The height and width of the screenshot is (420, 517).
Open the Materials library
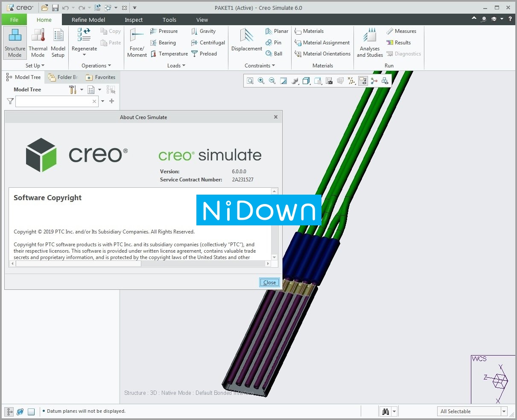(309, 31)
